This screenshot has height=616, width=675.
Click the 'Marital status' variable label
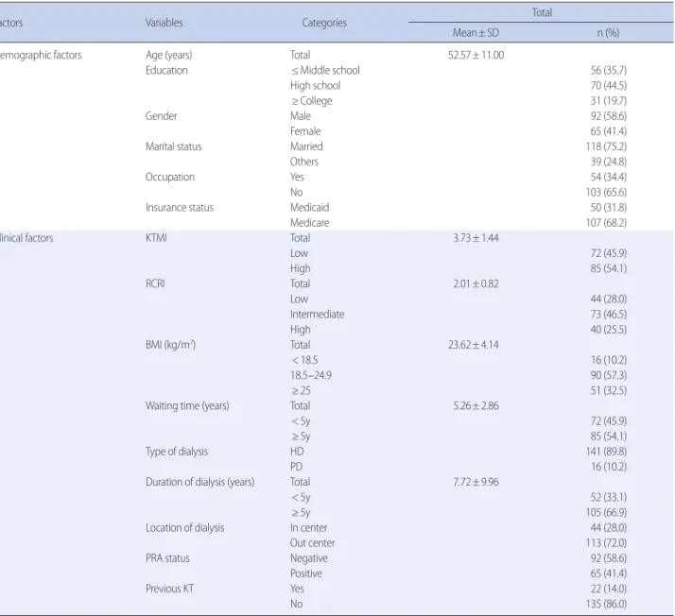[x=174, y=146]
